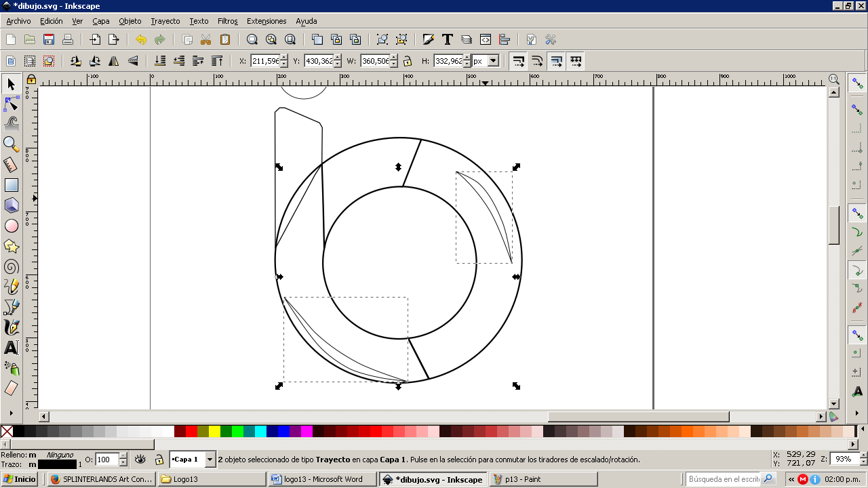Toggle moving patterns with objects
The height and width of the screenshot is (488, 868).
(575, 61)
